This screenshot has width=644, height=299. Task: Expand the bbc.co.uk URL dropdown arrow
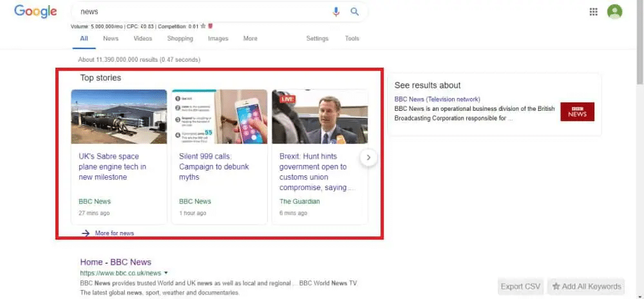166,273
